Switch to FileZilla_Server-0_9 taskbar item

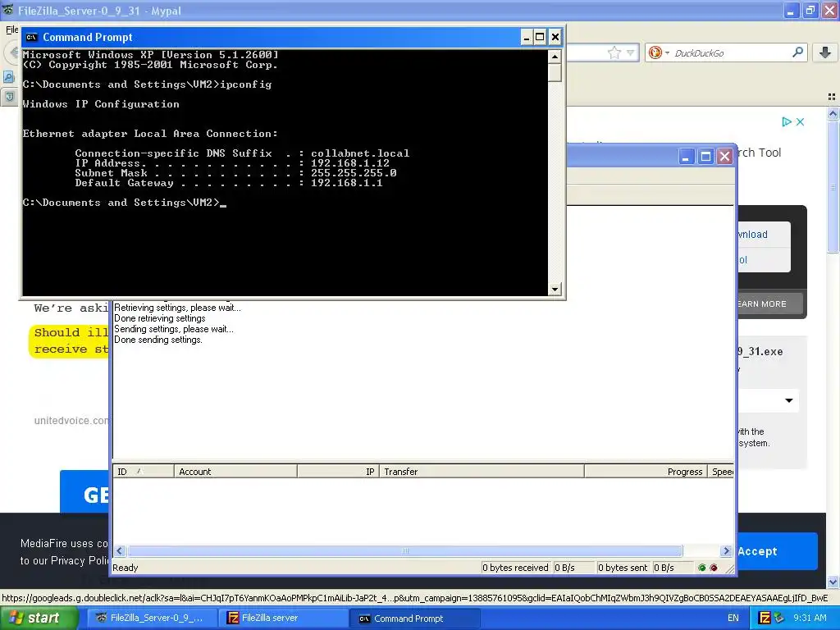pyautogui.click(x=151, y=619)
